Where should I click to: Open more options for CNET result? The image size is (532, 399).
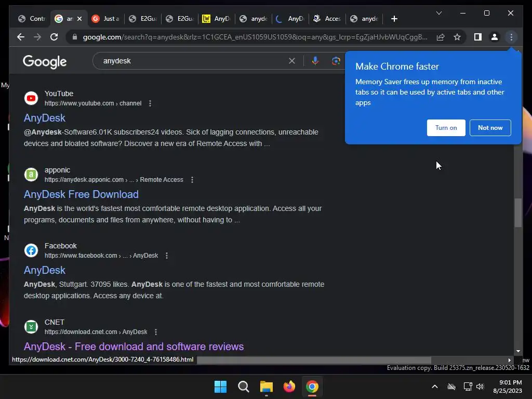click(x=156, y=332)
